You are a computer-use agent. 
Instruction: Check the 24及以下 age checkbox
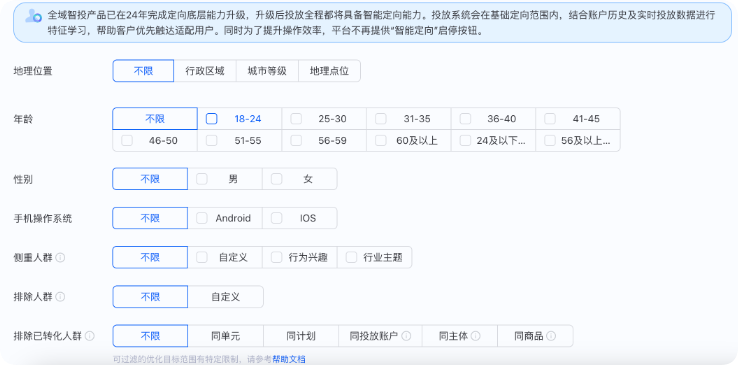(465, 140)
